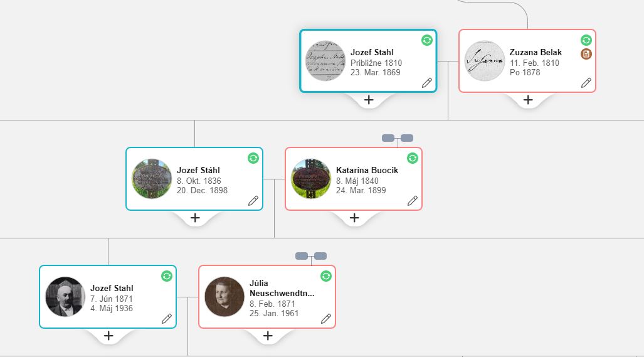The image size is (644, 357).
Task: Open record icon on Zuzana Belak card
Action: pyautogui.click(x=586, y=54)
